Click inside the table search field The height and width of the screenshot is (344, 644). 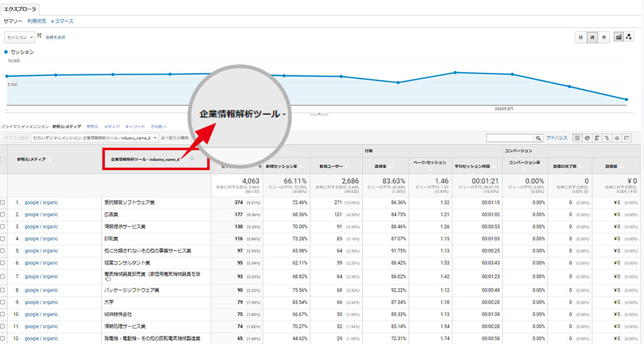click(x=510, y=138)
